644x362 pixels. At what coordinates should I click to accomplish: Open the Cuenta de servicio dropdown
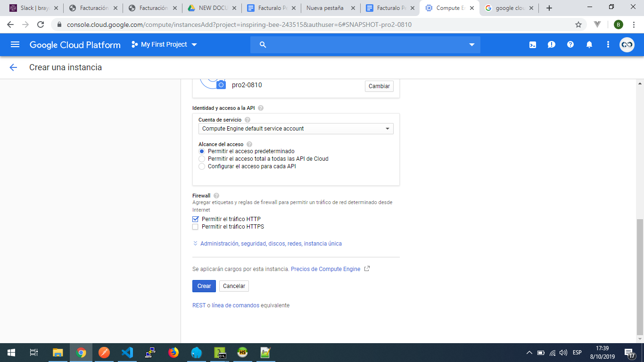(296, 129)
